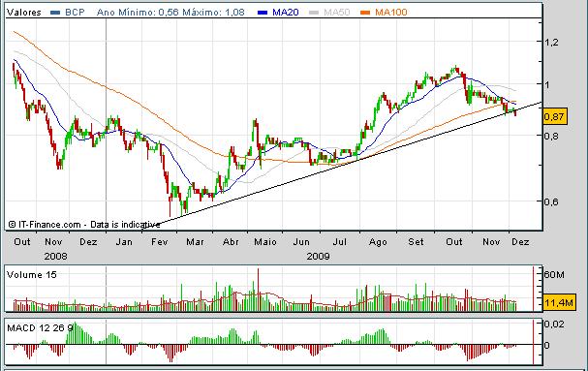
Task: Select the MA100 legend label
Action: (391, 13)
